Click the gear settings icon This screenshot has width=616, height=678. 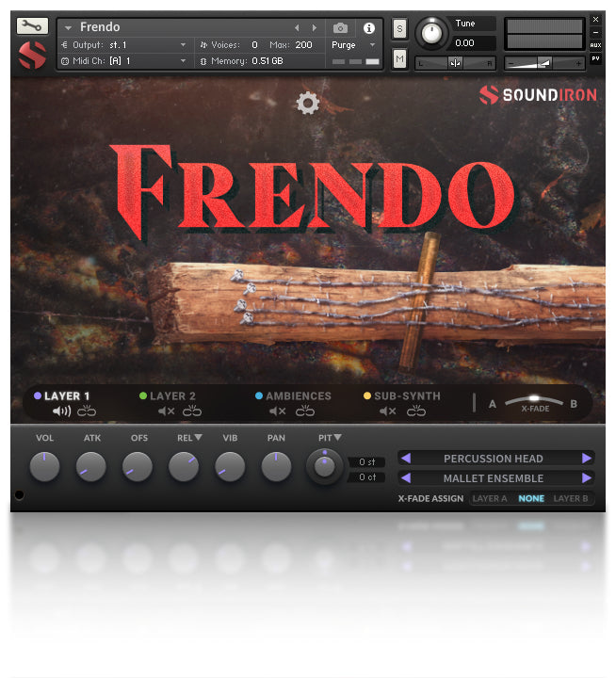pyautogui.click(x=308, y=104)
